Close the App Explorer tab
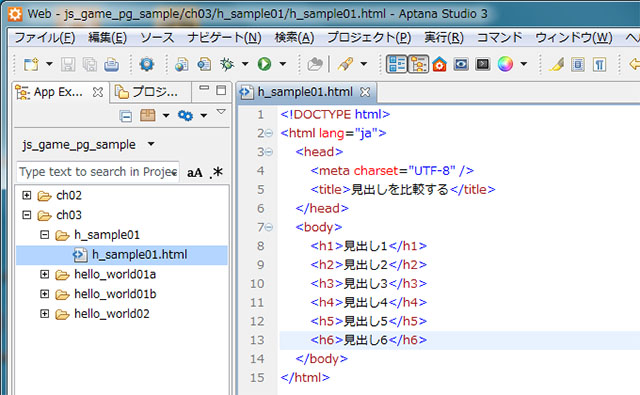Viewport: 640px width, 395px height. (98, 93)
